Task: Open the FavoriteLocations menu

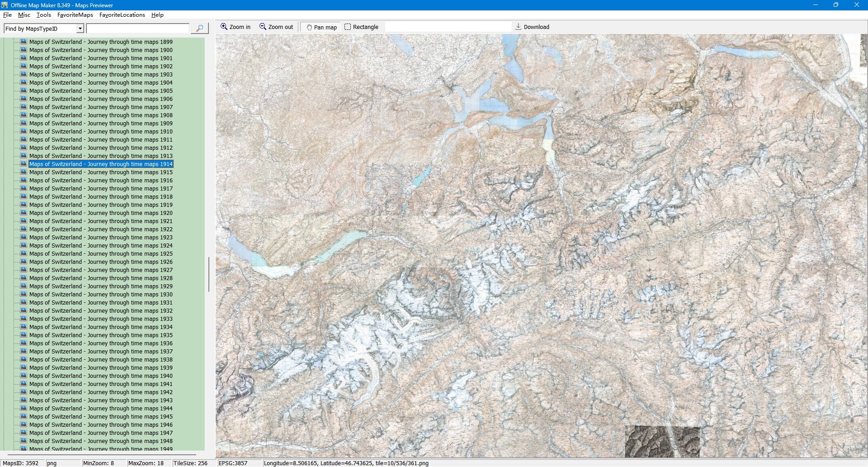Action: tap(122, 15)
